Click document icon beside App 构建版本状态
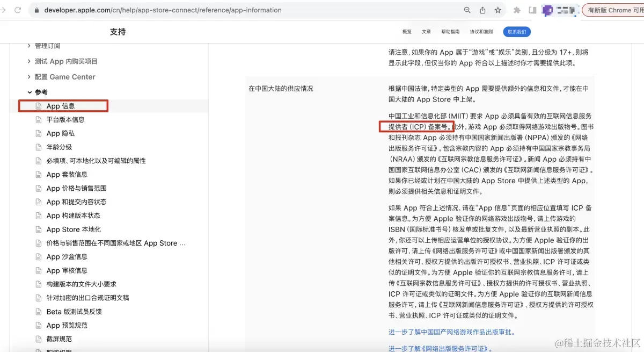The image size is (644, 352). [x=38, y=215]
